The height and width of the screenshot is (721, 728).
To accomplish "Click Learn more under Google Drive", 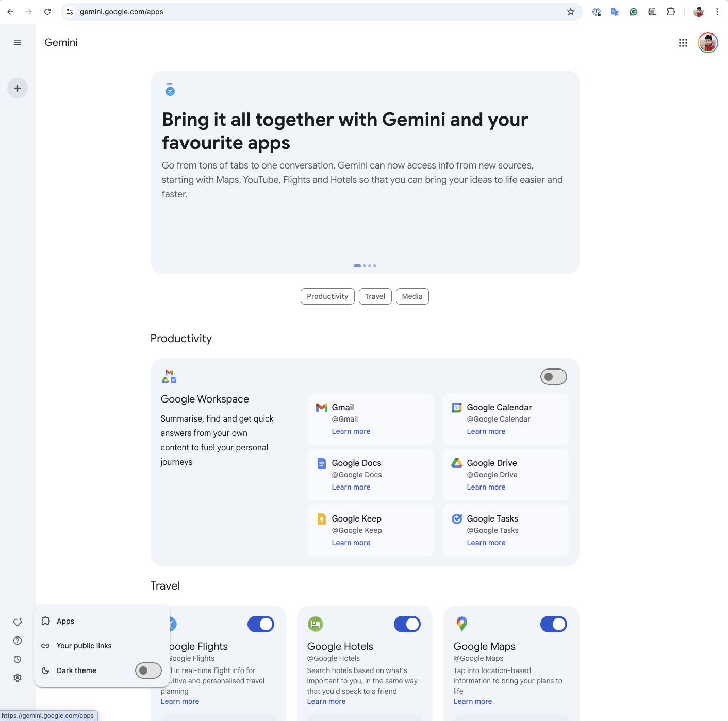I will [486, 487].
